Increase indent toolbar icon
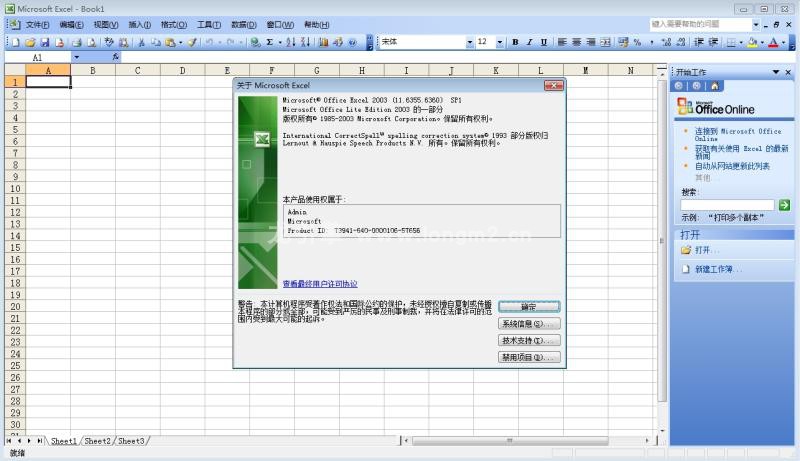The width and height of the screenshot is (800, 461). click(713, 42)
